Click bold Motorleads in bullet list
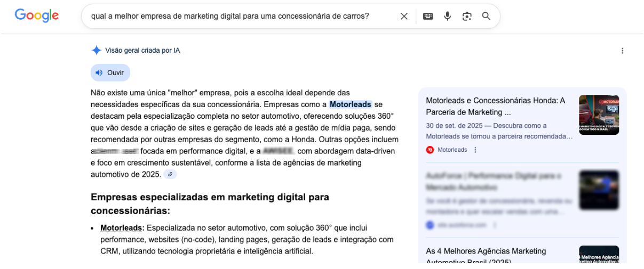The image size is (644, 269). click(122, 227)
